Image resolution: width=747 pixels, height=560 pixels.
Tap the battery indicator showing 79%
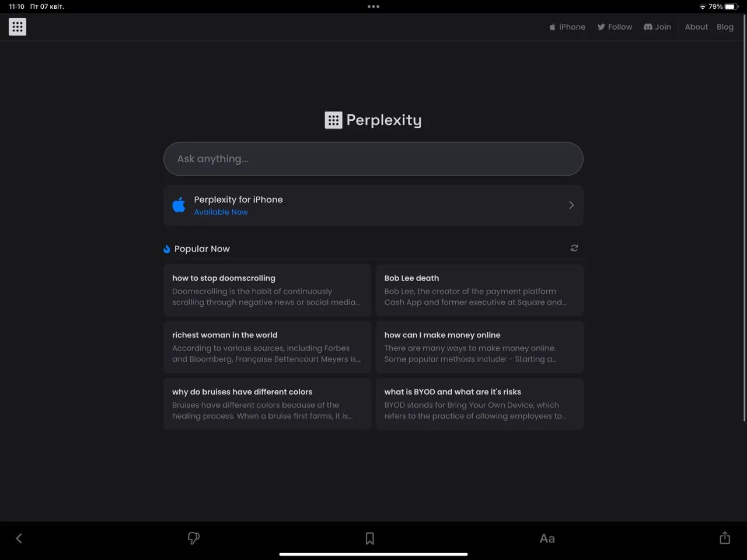pos(724,6)
